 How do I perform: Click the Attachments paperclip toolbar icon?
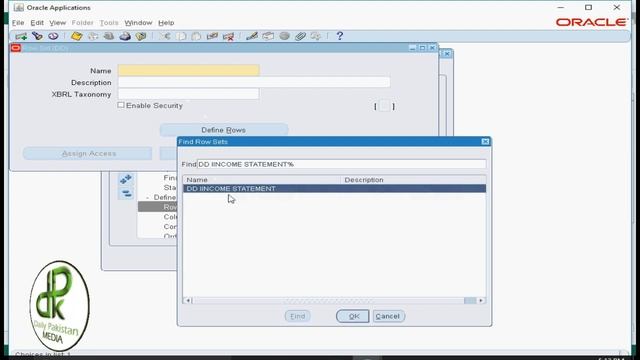coord(300,36)
